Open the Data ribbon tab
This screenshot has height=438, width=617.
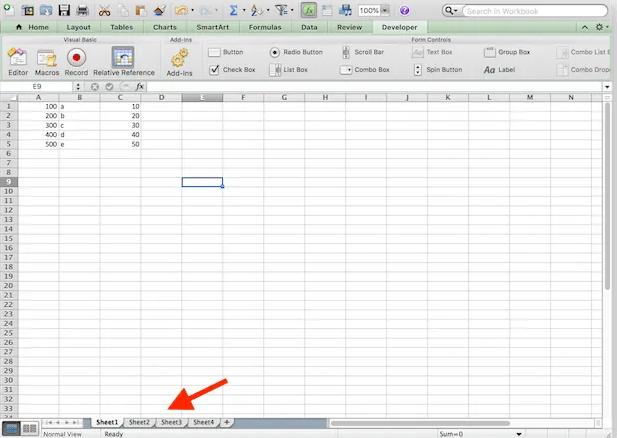309,27
